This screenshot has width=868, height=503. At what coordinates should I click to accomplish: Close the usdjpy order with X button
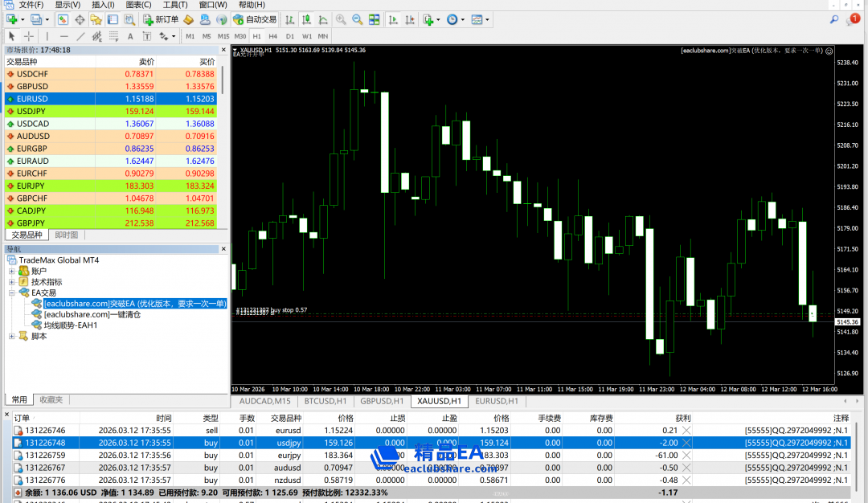coord(686,443)
